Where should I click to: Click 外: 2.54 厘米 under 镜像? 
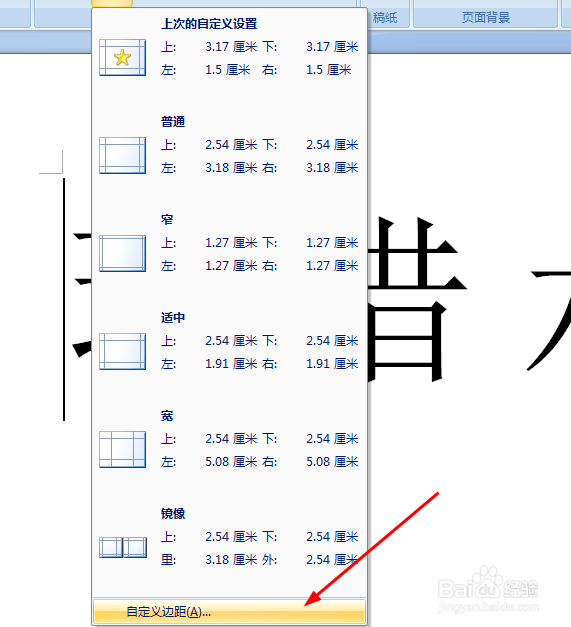310,560
